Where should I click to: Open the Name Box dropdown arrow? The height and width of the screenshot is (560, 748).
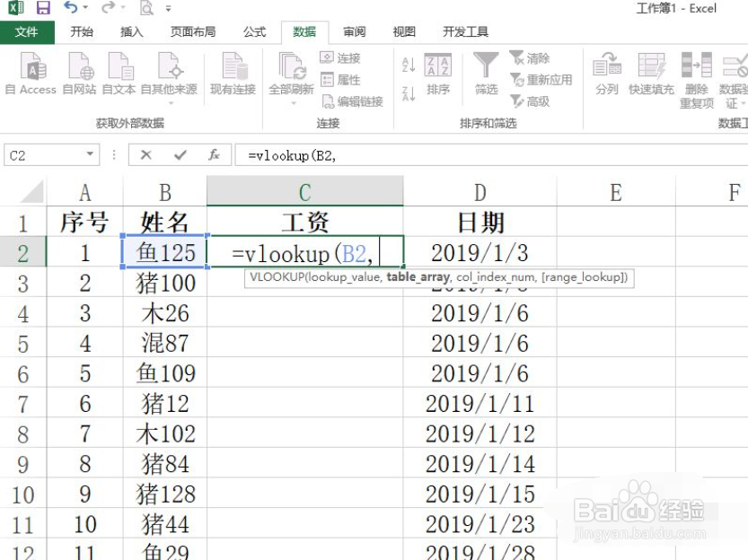click(x=90, y=154)
